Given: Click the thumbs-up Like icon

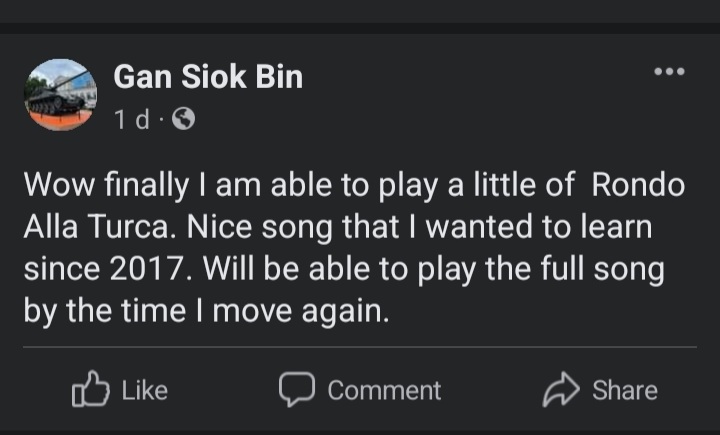Looking at the screenshot, I should [90, 390].
